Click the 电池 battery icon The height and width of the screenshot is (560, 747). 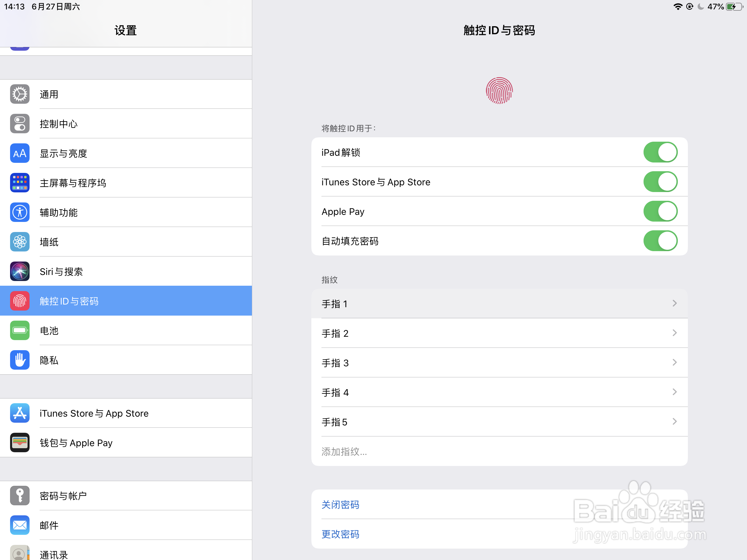tap(19, 330)
